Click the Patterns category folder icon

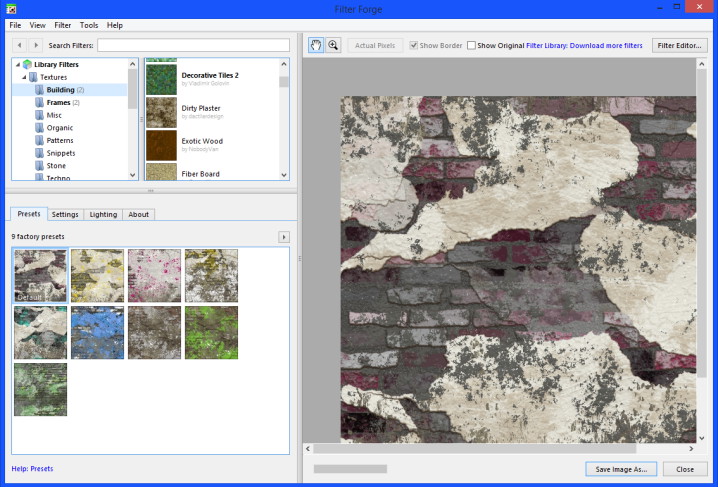pos(40,141)
